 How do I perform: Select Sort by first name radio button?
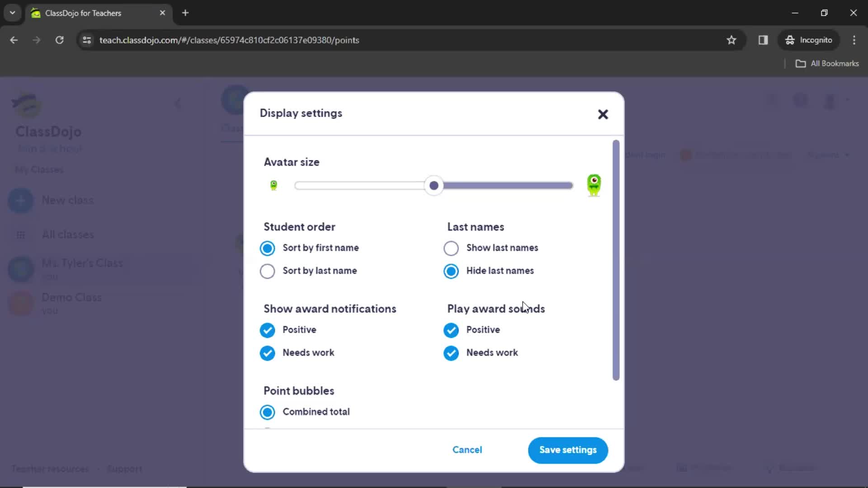267,248
